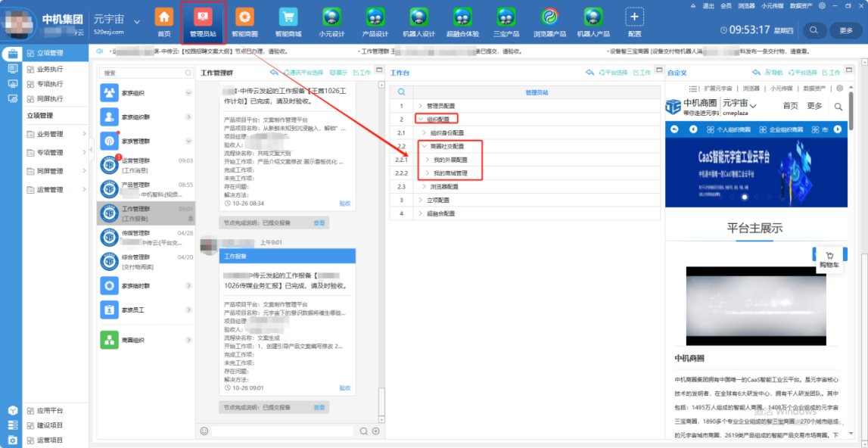
Task: Open the 管理员站 admin station icon
Action: click(x=203, y=17)
